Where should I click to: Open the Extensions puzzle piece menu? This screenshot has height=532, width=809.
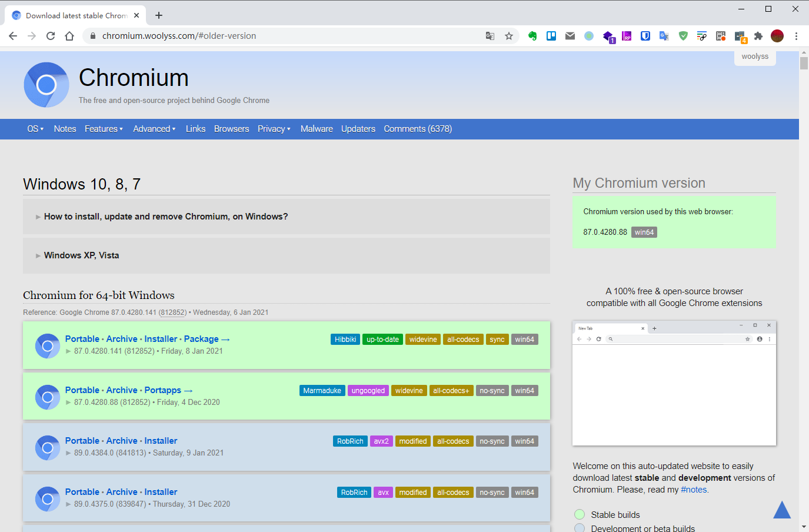pyautogui.click(x=758, y=36)
